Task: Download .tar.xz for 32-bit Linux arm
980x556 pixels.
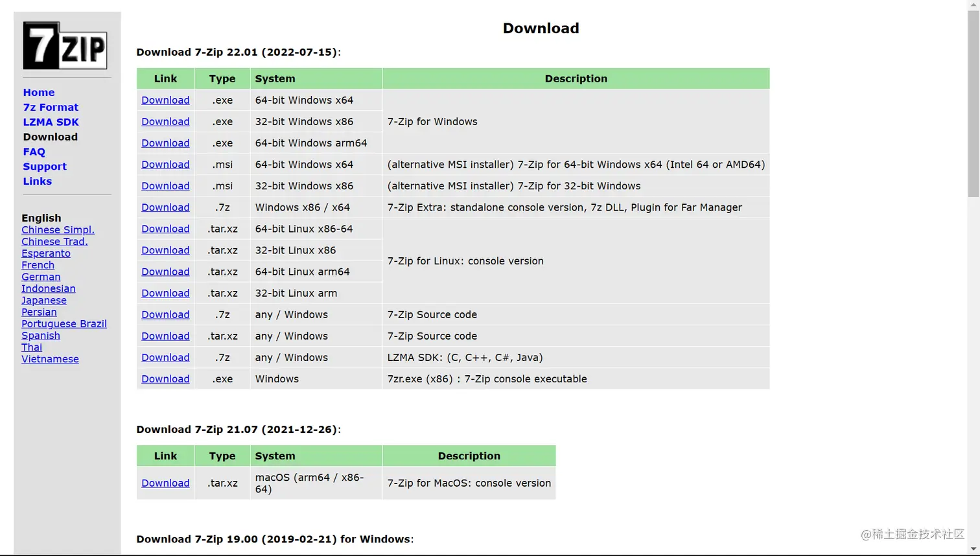Action: click(165, 293)
